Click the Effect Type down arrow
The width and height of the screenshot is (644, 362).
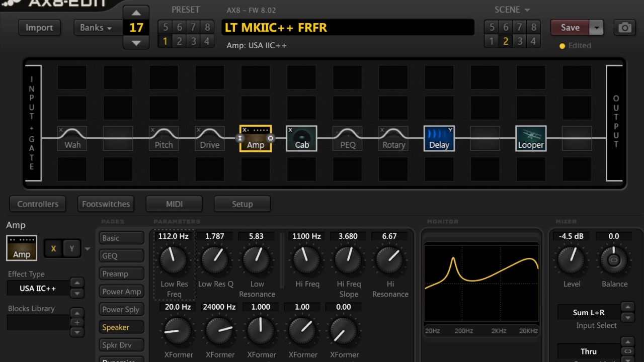pos(76,293)
